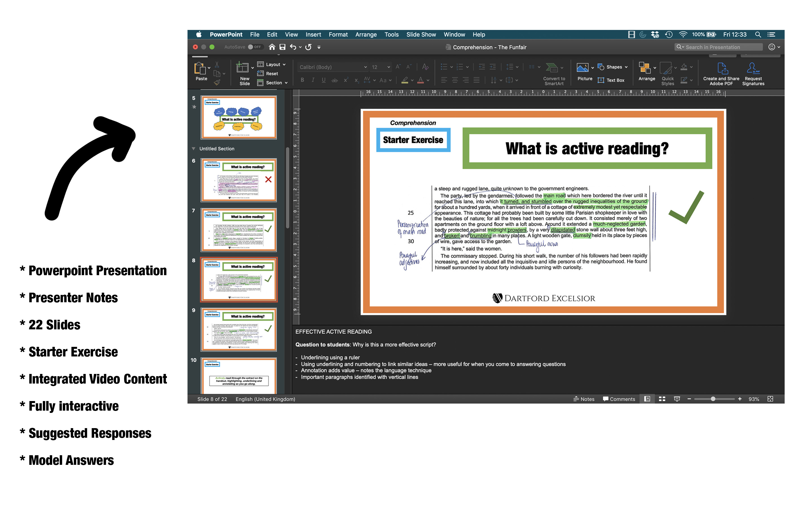Click the Picture icon
This screenshot has height=508, width=812.
coord(582,68)
